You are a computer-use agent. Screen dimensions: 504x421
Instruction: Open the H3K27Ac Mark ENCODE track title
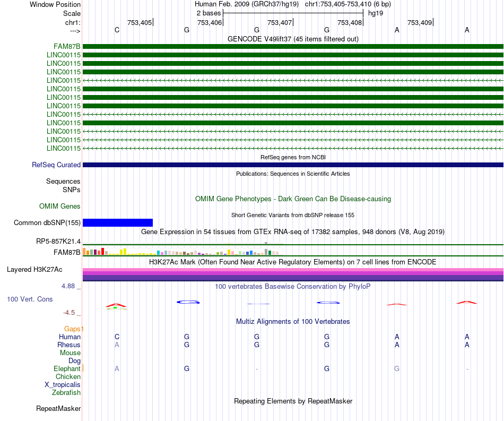293,262
